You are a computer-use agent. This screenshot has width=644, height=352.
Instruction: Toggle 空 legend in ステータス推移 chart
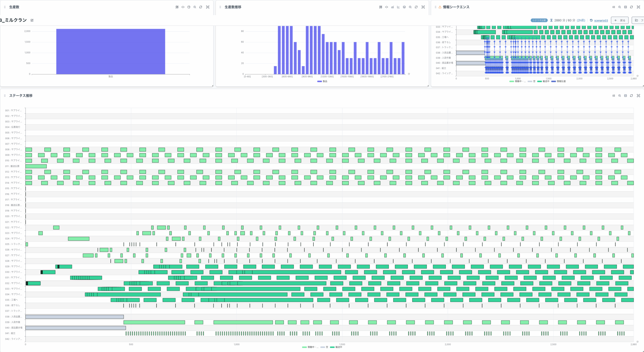tap(324, 347)
